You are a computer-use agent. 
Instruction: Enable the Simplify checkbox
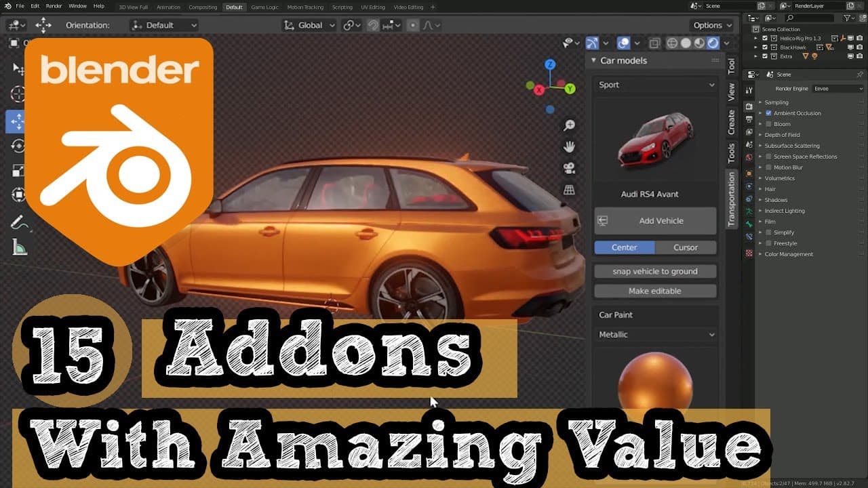point(768,232)
